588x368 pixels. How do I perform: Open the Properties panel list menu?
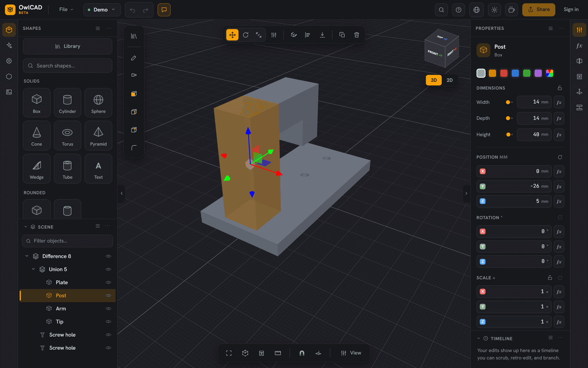(551, 28)
